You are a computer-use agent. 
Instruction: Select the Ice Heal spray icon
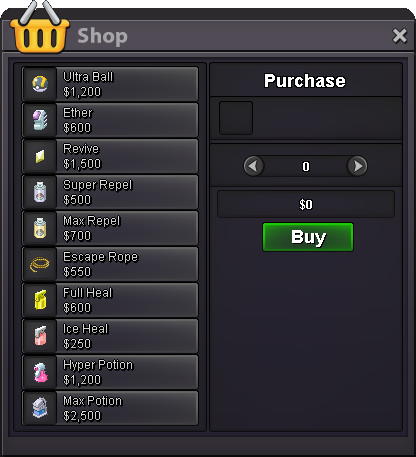40,336
